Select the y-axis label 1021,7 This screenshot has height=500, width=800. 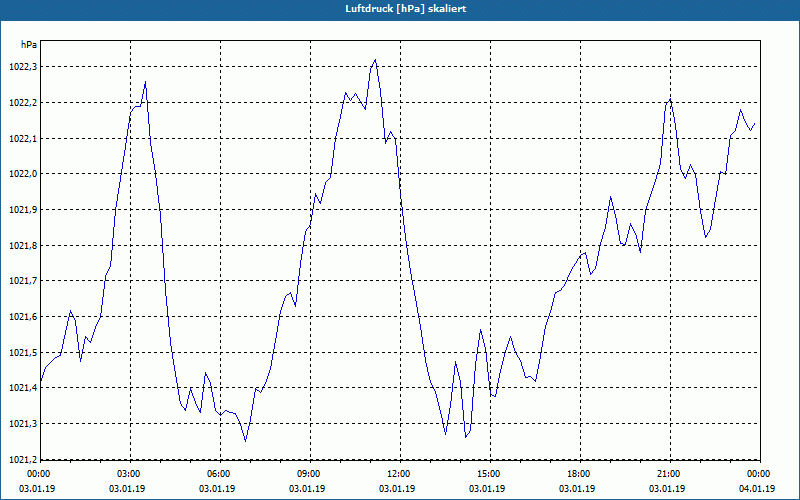[23, 281]
